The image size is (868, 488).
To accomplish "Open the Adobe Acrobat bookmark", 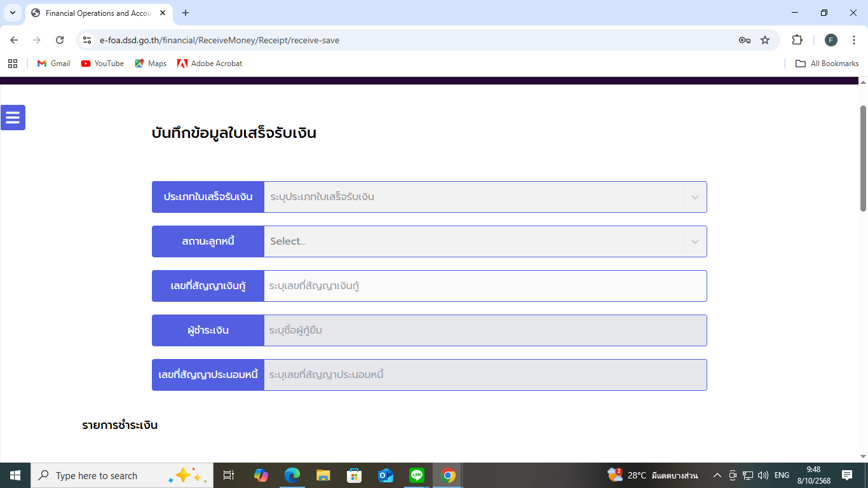I will coord(210,64).
